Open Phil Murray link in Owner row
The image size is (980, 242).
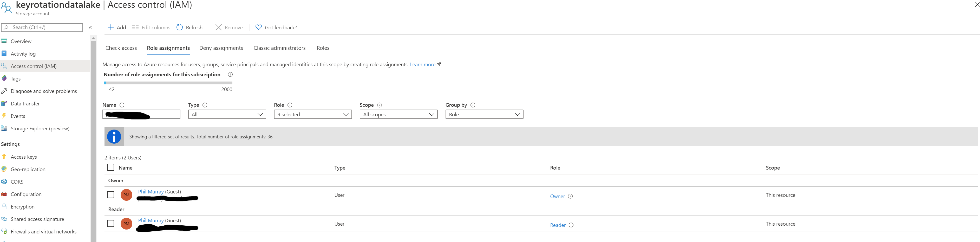tap(151, 192)
